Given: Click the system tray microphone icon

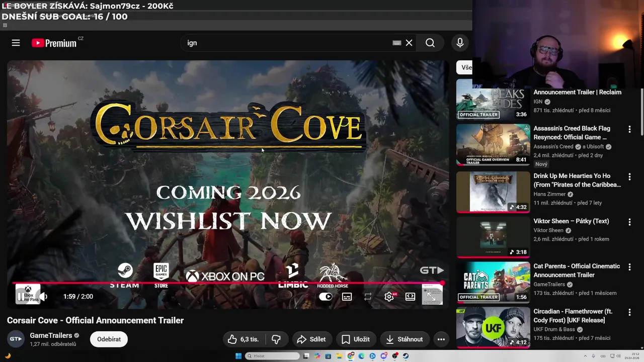Looking at the screenshot, I should [x=593, y=356].
